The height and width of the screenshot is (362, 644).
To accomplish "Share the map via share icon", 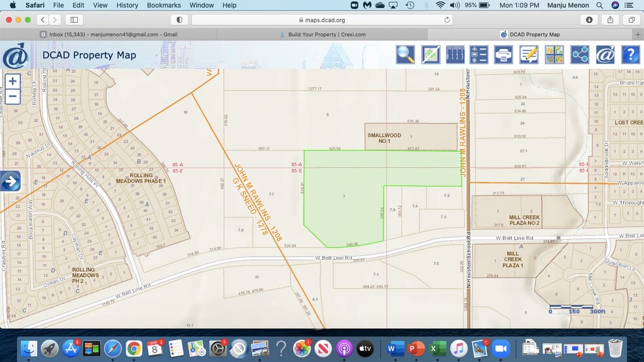I will click(x=579, y=54).
